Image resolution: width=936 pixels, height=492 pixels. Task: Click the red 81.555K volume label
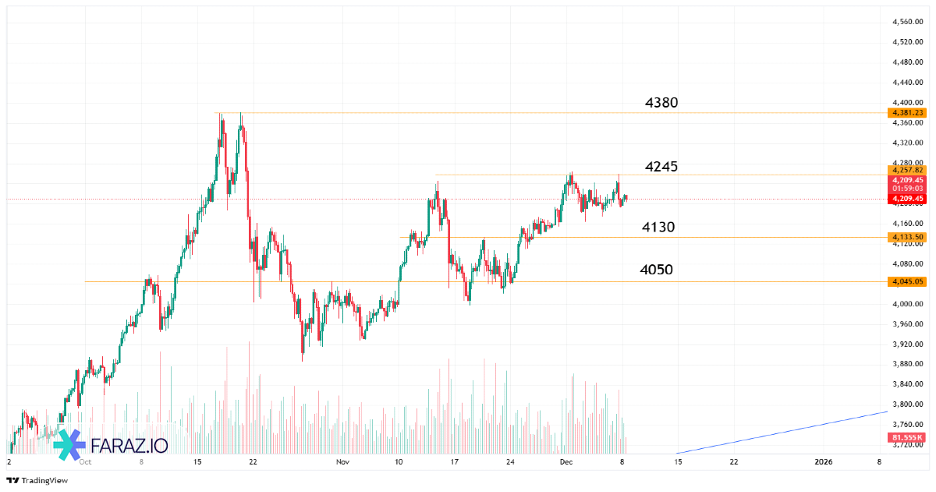(905, 439)
